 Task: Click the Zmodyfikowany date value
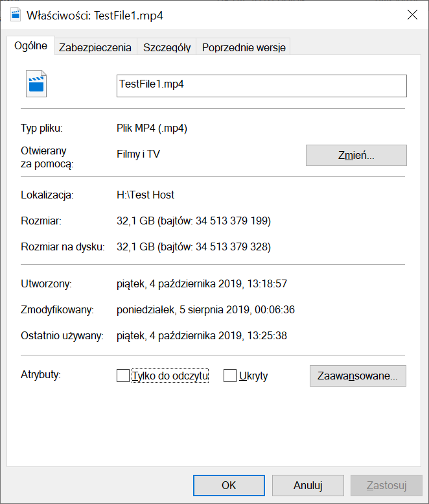(x=205, y=310)
